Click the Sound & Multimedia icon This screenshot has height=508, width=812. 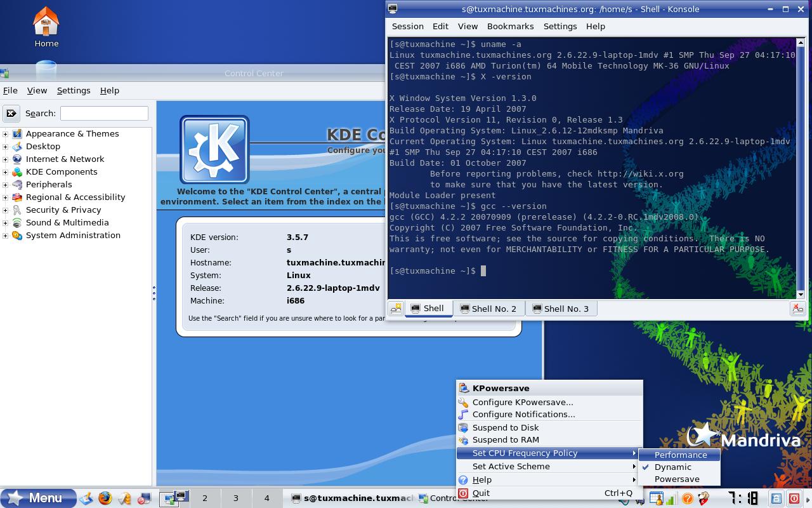(x=17, y=223)
